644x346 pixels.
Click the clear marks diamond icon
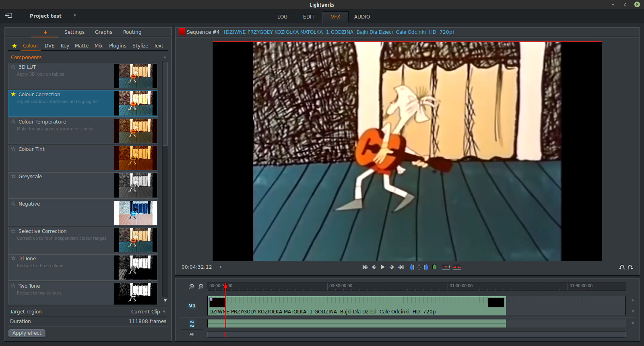pos(419,267)
